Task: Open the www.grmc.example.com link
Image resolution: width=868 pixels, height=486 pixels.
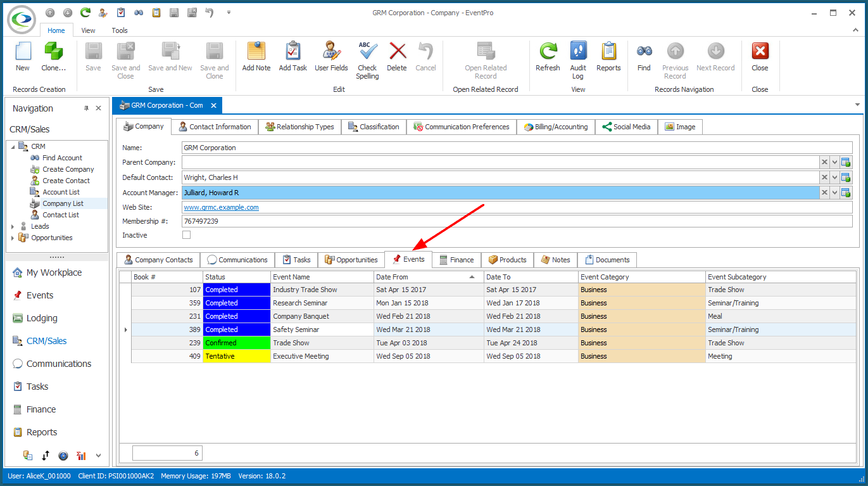Action: pos(221,207)
